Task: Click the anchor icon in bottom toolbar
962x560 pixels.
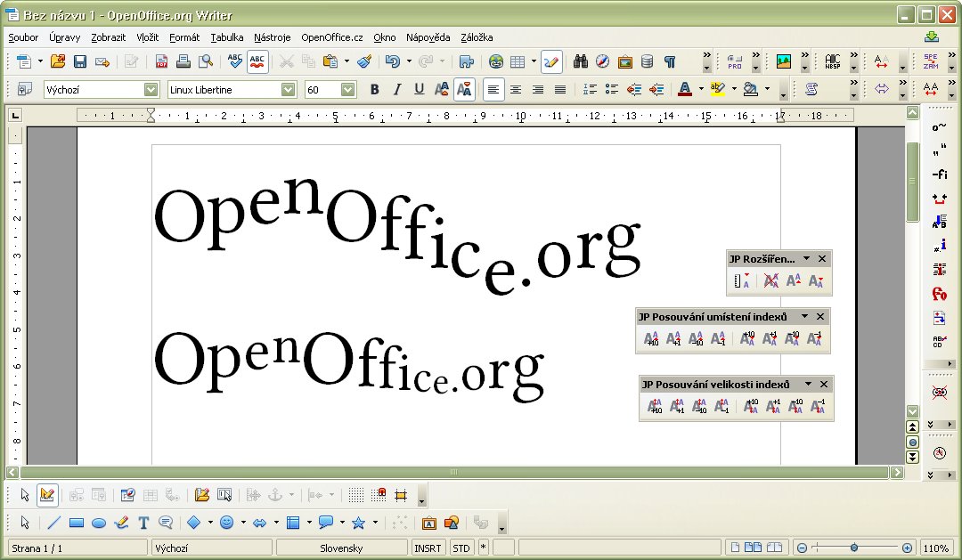Action: (275, 494)
